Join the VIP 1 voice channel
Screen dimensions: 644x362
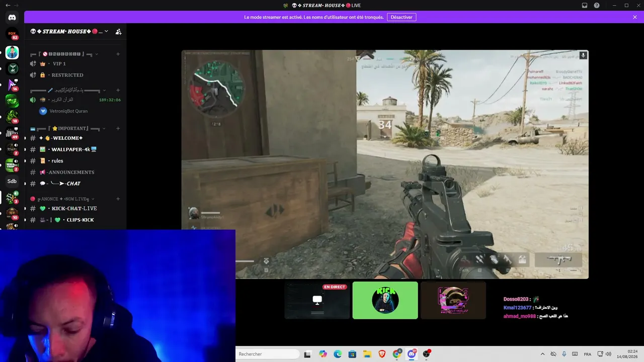tap(75, 64)
